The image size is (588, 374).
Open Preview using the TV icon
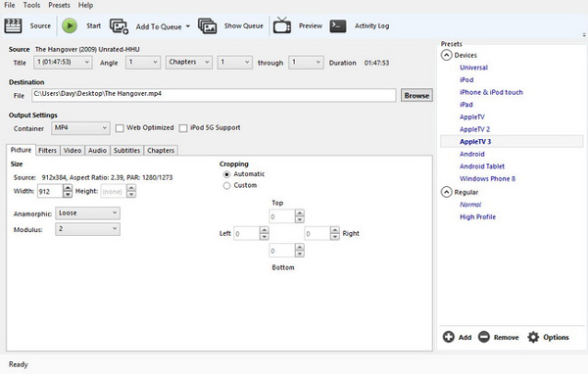tap(282, 25)
